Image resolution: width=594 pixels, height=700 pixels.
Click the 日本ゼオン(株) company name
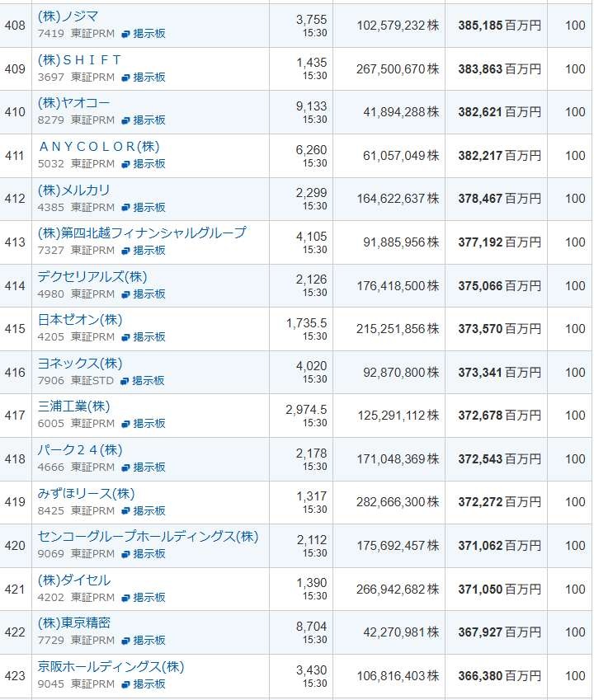coord(79,320)
